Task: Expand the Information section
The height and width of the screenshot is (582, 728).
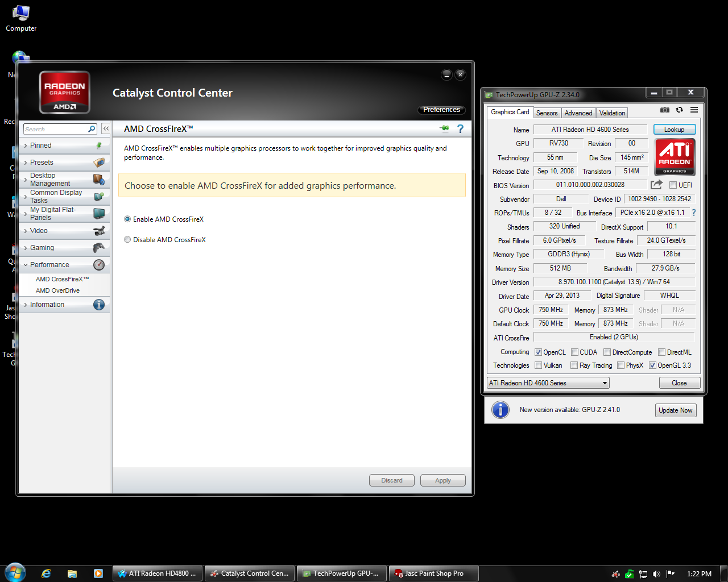Action: click(64, 305)
